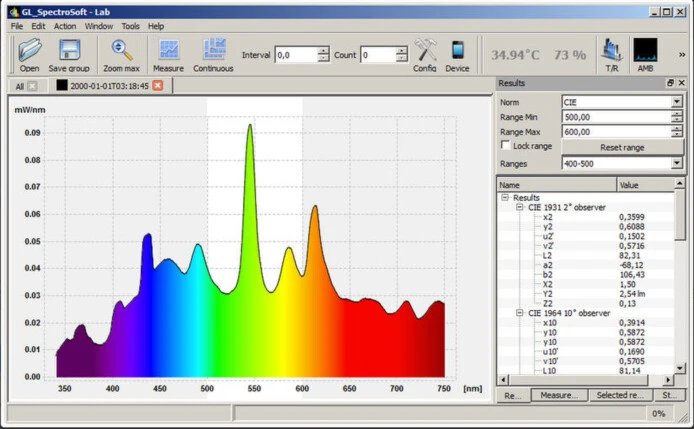
Task: Click the Open folder icon
Action: point(29,50)
